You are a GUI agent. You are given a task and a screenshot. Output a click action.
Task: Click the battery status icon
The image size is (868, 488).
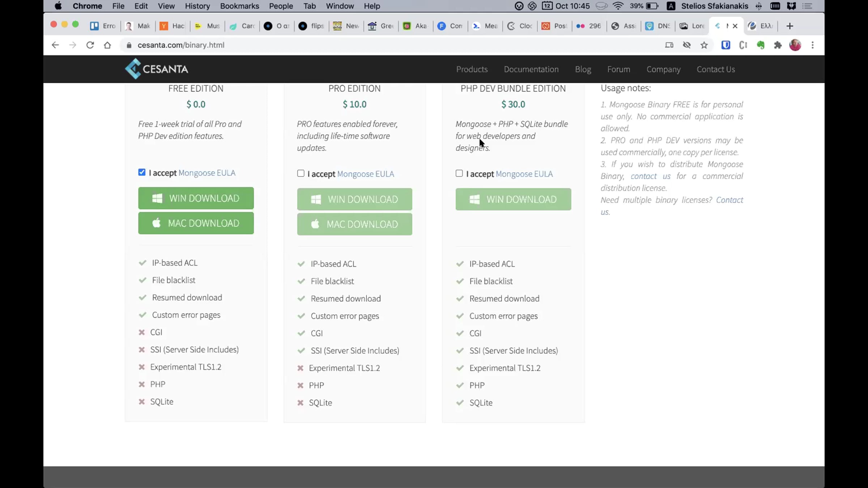coord(652,6)
